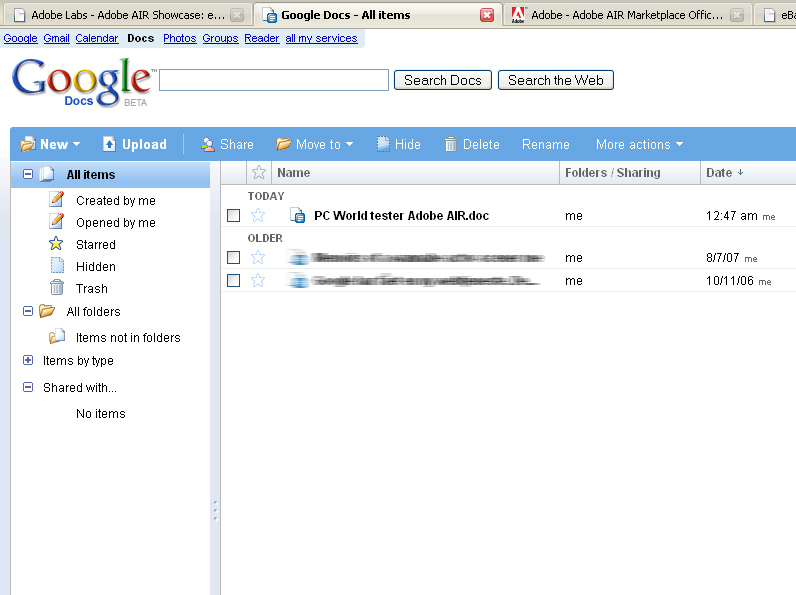Collapse the All items tree node
Image resolution: width=796 pixels, height=595 pixels.
[x=28, y=174]
